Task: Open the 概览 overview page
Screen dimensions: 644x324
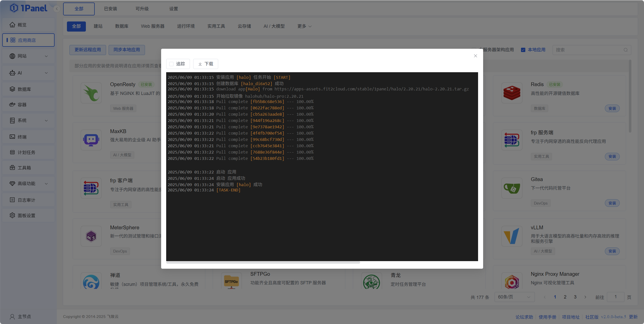Action: [29, 25]
